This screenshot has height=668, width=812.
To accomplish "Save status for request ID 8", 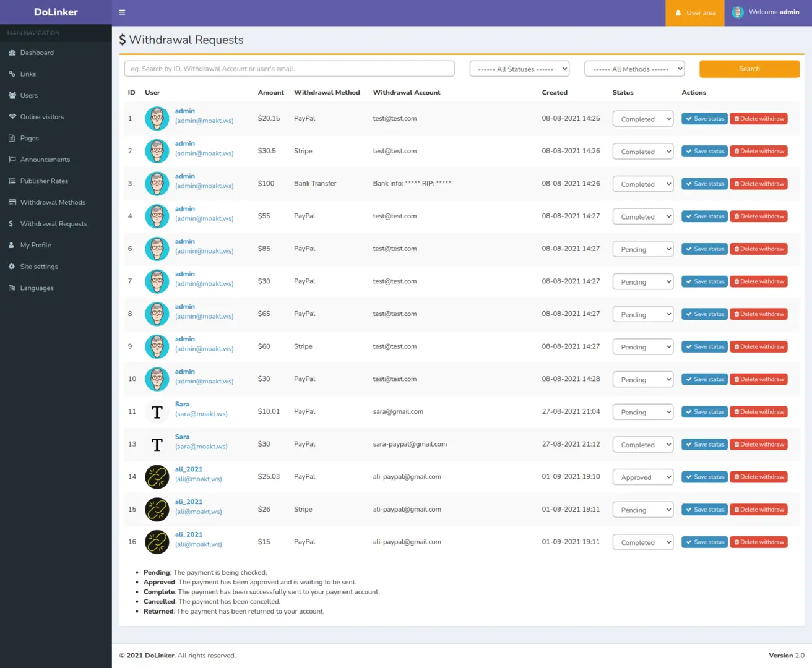I will click(x=705, y=314).
